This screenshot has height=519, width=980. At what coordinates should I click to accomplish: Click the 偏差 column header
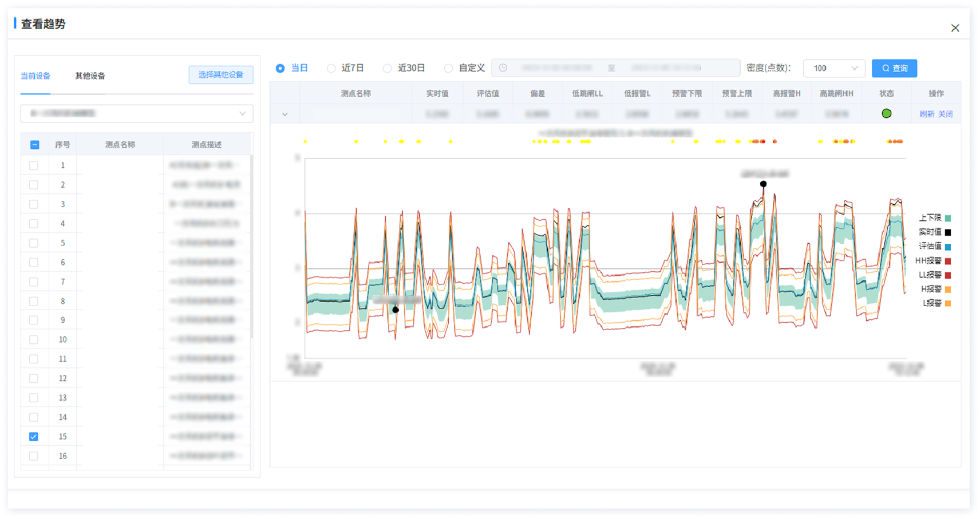click(538, 93)
